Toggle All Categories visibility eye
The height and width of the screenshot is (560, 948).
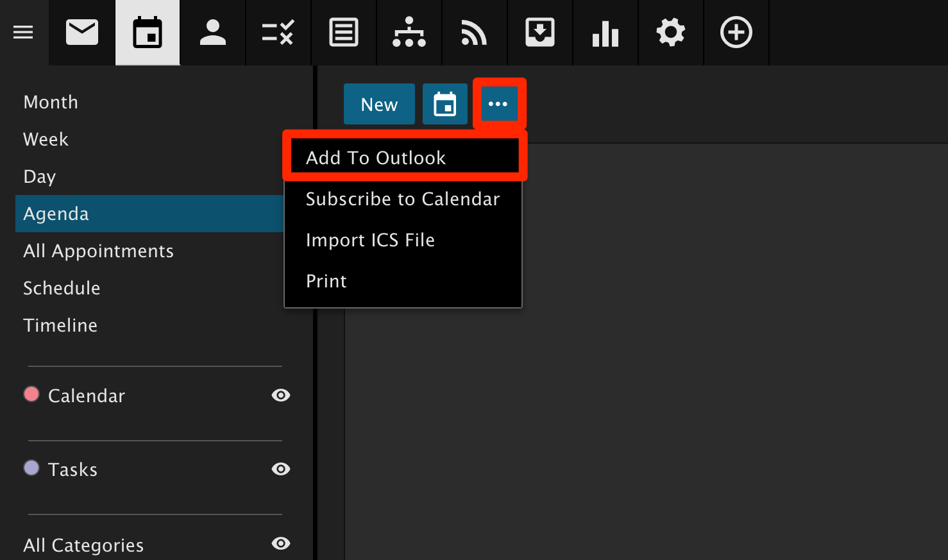[x=280, y=543]
